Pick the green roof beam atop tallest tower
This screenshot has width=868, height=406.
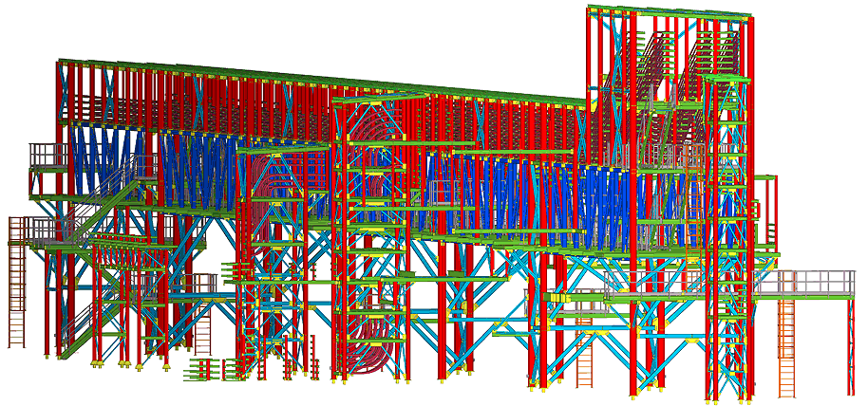(670, 12)
